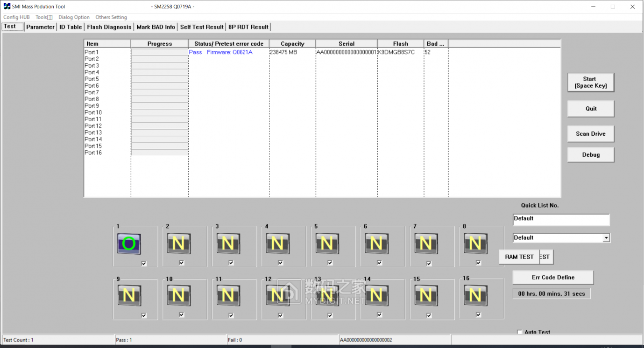Click the '238475 MB' capacity cell
The height and width of the screenshot is (348, 644).
(283, 52)
